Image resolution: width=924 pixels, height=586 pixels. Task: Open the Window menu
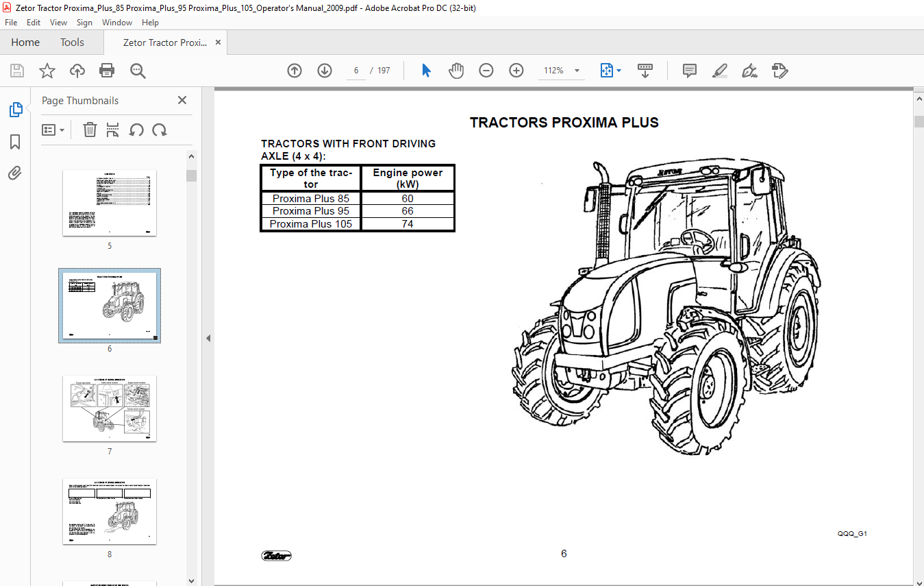pos(117,23)
